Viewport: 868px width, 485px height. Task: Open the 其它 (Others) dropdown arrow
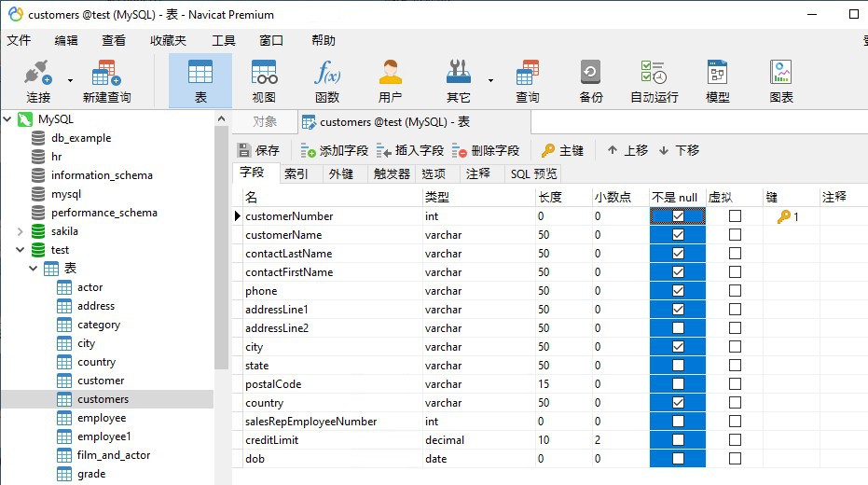pyautogui.click(x=490, y=80)
